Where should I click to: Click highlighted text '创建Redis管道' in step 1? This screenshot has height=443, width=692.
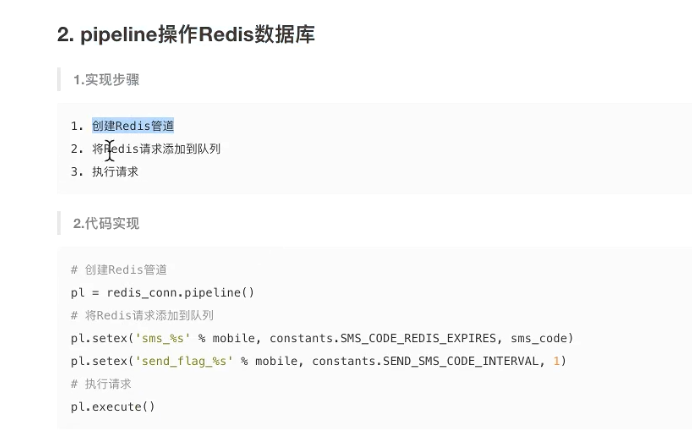pyautogui.click(x=133, y=126)
